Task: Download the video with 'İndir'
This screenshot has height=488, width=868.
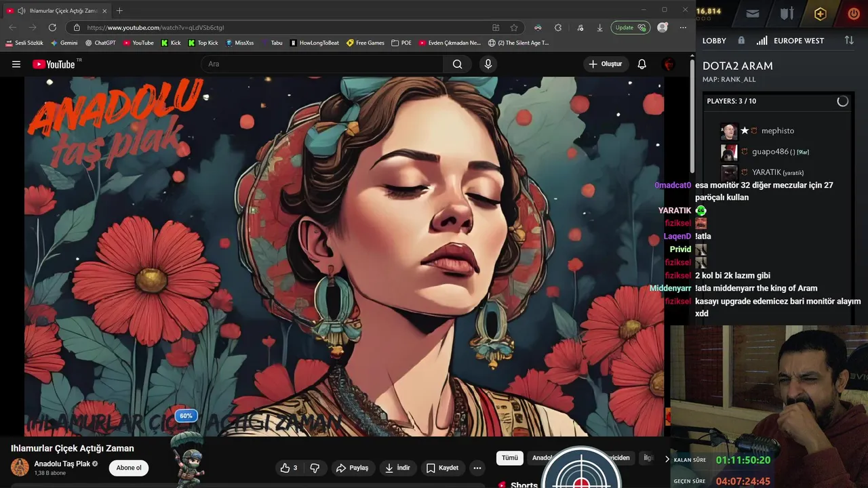Action: [x=397, y=468]
